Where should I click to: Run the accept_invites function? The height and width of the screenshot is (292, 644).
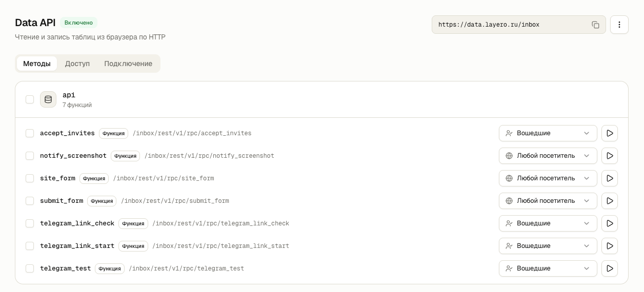[610, 133]
